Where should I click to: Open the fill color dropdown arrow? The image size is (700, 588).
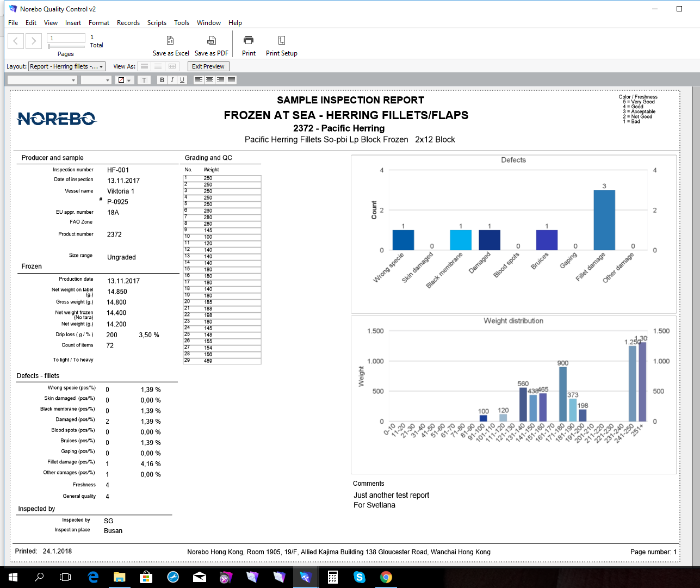tap(129, 81)
